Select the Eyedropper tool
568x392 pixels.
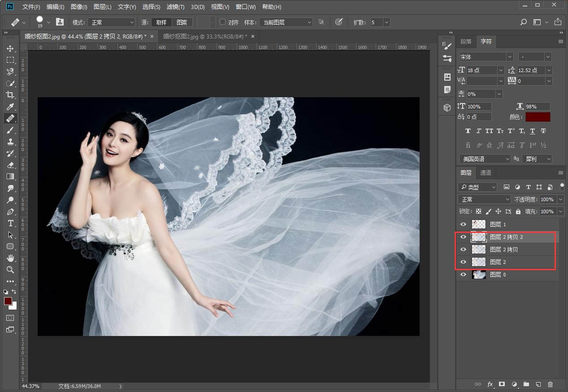tap(10, 107)
